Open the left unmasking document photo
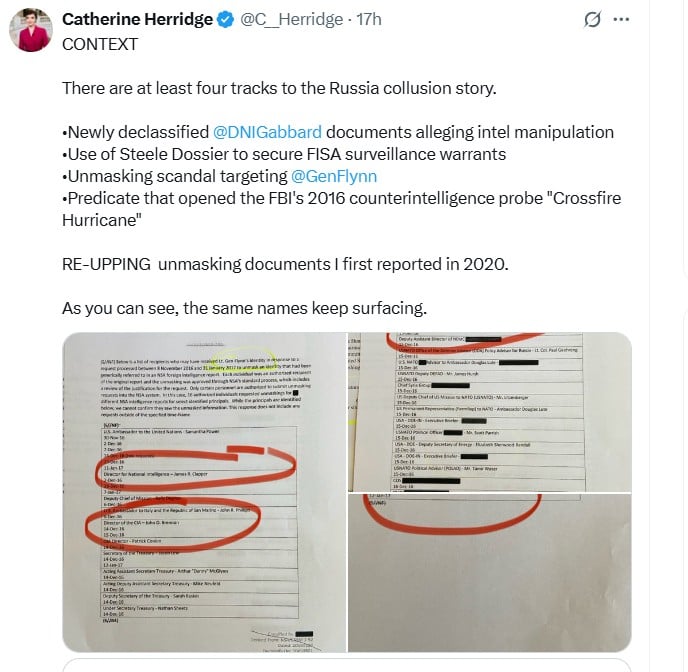This screenshot has width=688, height=672. [x=204, y=492]
